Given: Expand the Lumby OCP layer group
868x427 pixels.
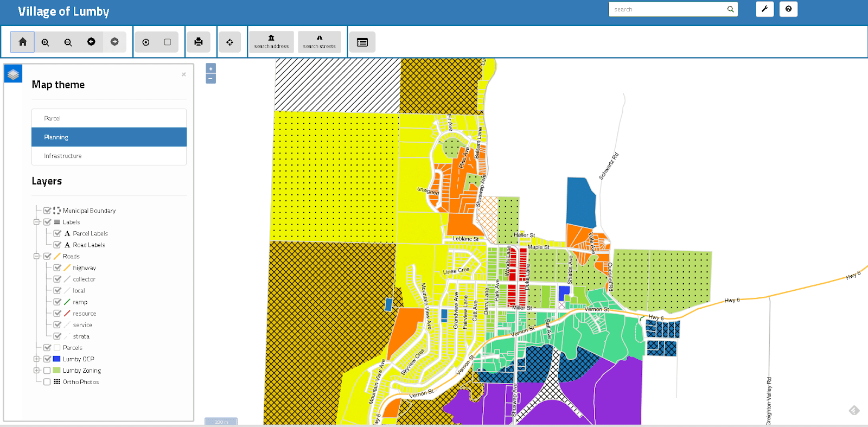Looking at the screenshot, I should pos(36,359).
